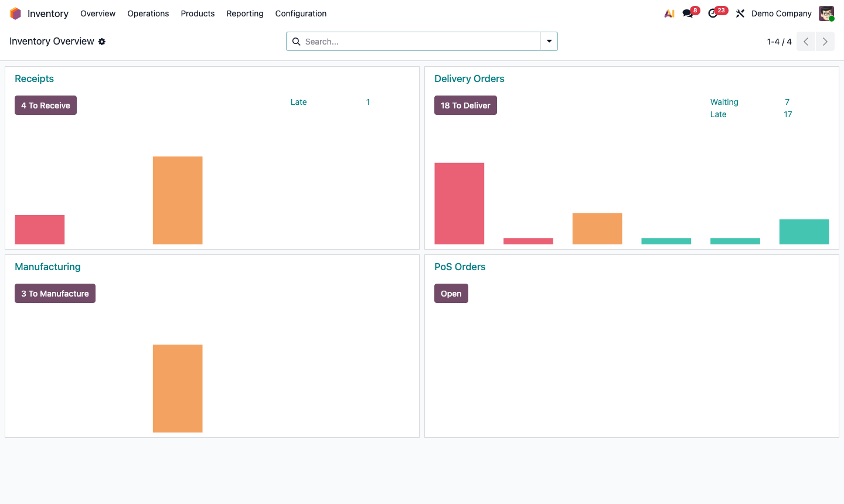The image size is (844, 504).
Task: Open the search magnifier in the search bar
Action: tap(296, 42)
